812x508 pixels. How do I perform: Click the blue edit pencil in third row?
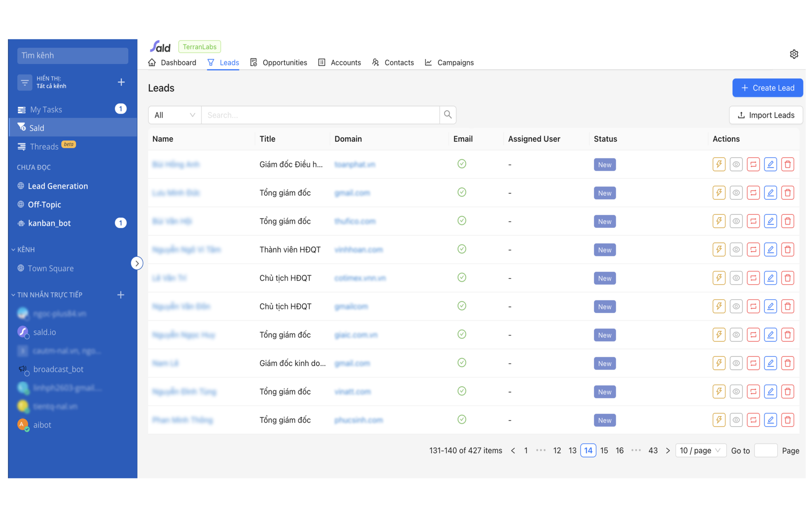click(770, 221)
